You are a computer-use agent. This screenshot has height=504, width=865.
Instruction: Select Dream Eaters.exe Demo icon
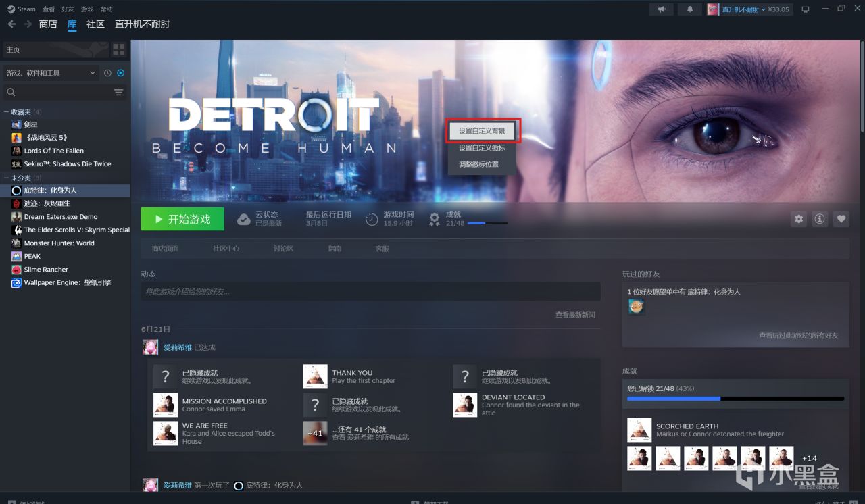coord(17,217)
